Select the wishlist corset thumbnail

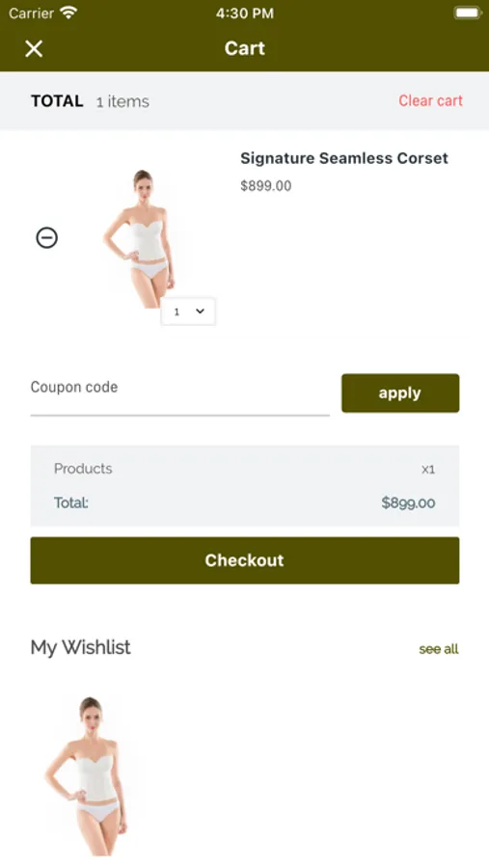[x=90, y=776]
